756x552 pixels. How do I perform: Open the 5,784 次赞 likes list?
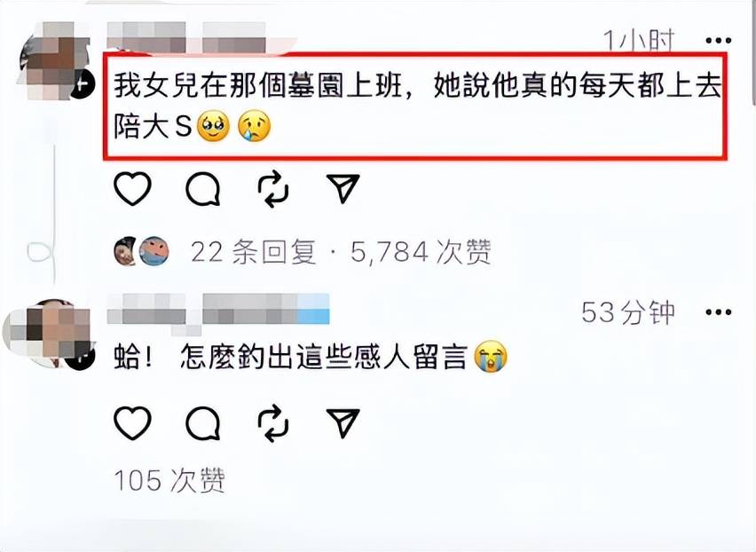click(x=421, y=252)
